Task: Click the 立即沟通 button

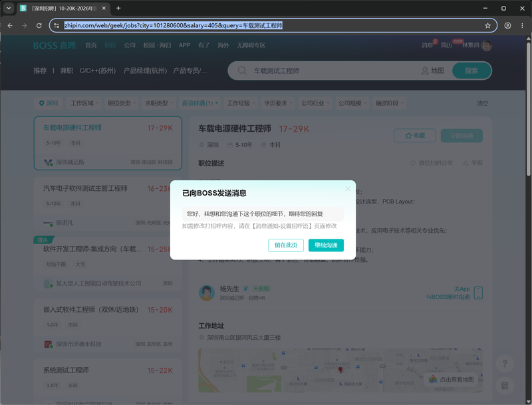Action: (x=462, y=136)
